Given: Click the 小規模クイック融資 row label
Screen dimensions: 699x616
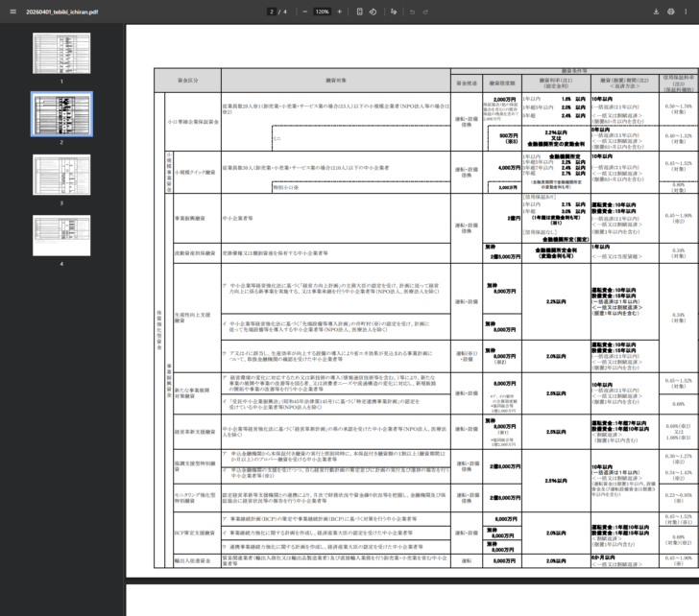Looking at the screenshot, I should (x=195, y=173).
